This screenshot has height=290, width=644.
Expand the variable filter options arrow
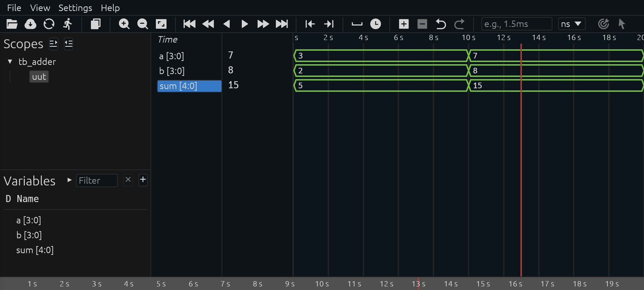click(70, 180)
